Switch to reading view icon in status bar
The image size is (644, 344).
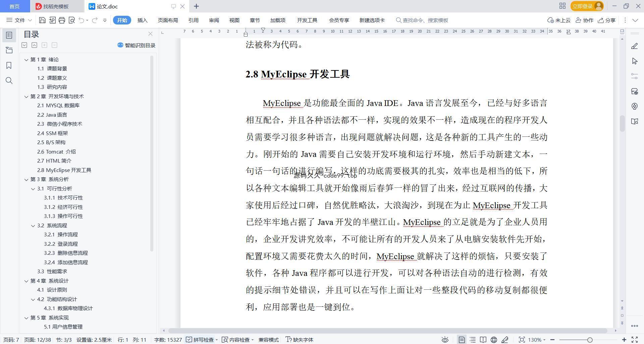(x=483, y=340)
